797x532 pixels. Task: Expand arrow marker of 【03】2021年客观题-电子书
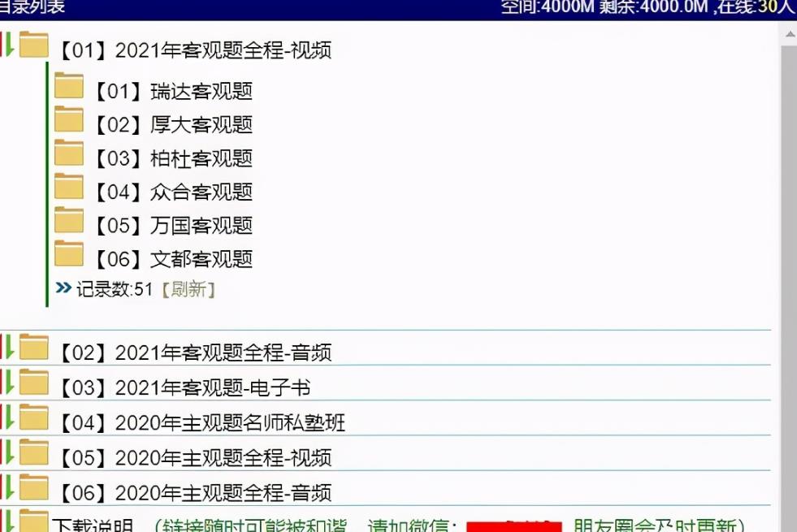click(7, 382)
